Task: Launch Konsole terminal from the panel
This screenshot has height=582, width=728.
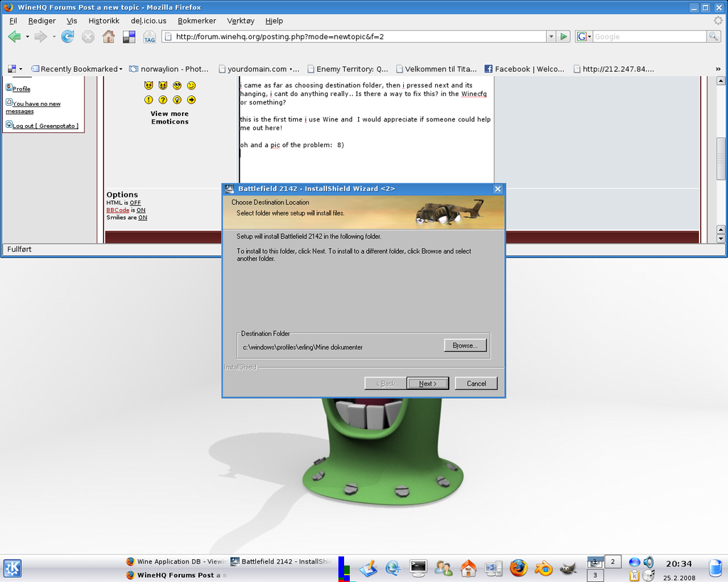Action: pos(418,568)
